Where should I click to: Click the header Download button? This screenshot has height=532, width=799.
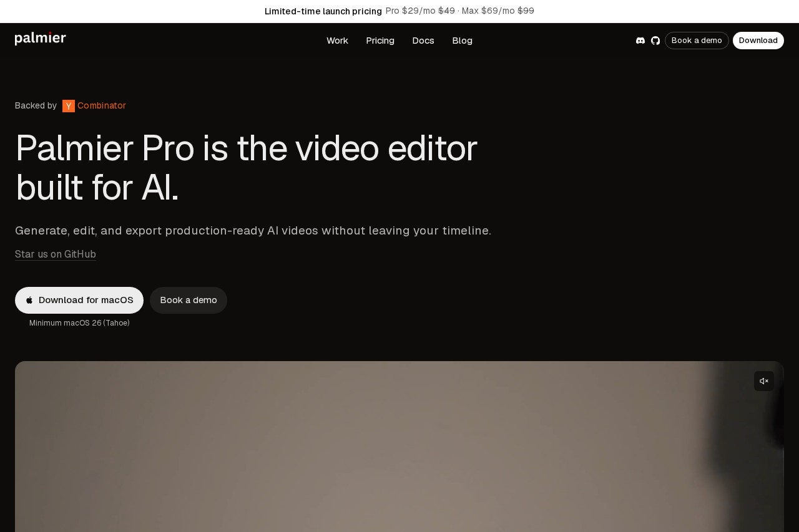(x=758, y=41)
